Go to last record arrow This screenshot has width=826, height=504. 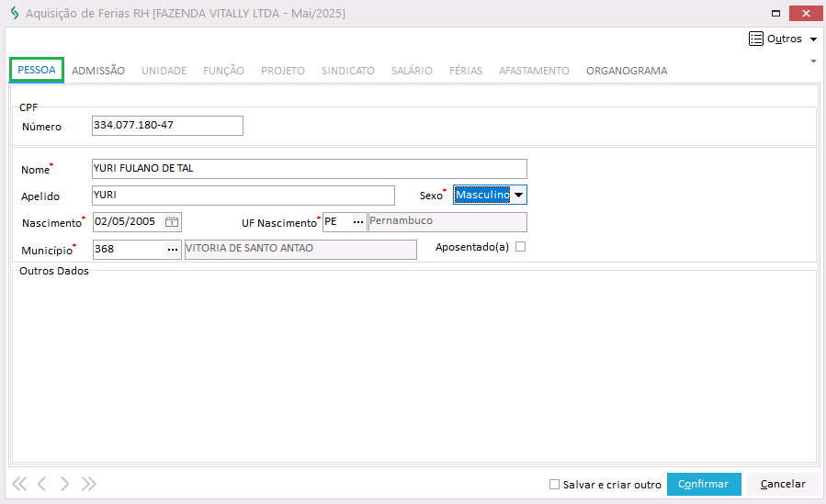click(88, 484)
